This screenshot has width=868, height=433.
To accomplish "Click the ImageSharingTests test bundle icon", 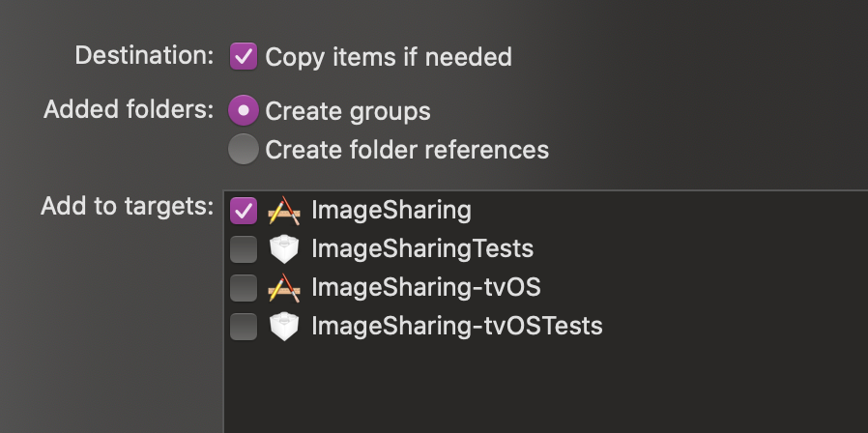I will point(284,249).
